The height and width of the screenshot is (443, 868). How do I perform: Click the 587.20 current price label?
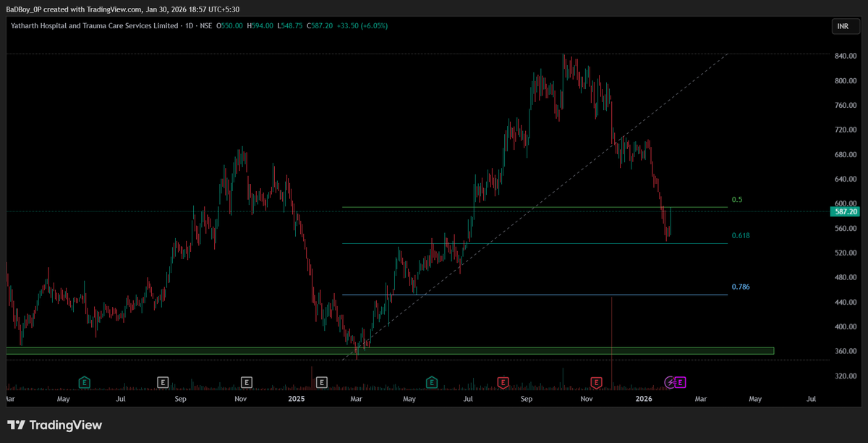[x=845, y=211]
